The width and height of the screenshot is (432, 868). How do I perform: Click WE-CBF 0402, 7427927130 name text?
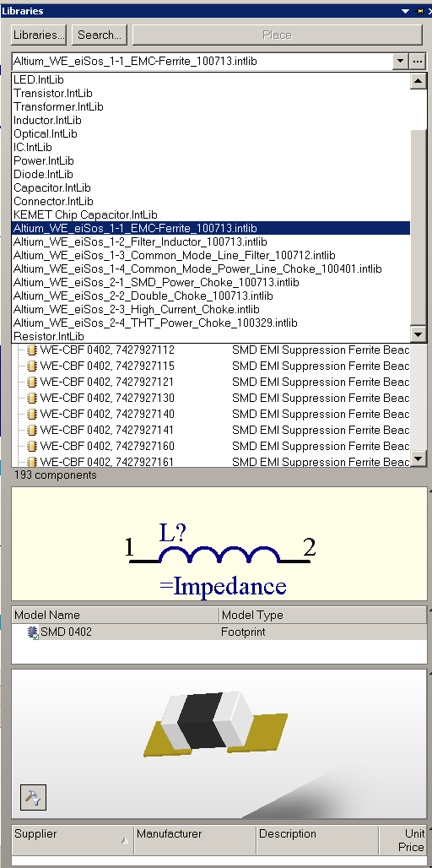[x=107, y=398]
